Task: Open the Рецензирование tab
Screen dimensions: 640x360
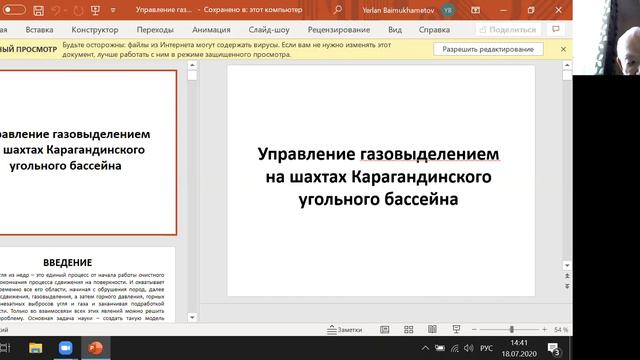Action: [x=339, y=30]
